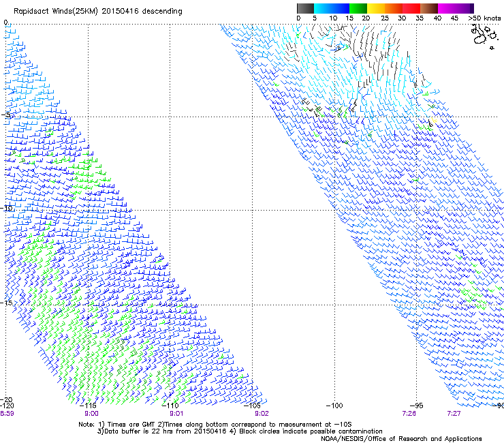Click the purple time label 9:01
The width and height of the screenshot is (504, 443).
[x=176, y=414]
